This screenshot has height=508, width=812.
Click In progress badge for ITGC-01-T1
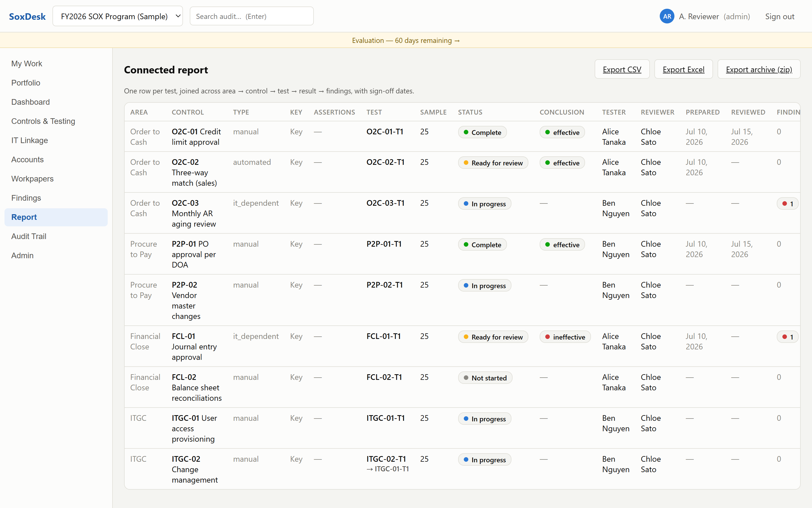coord(484,419)
